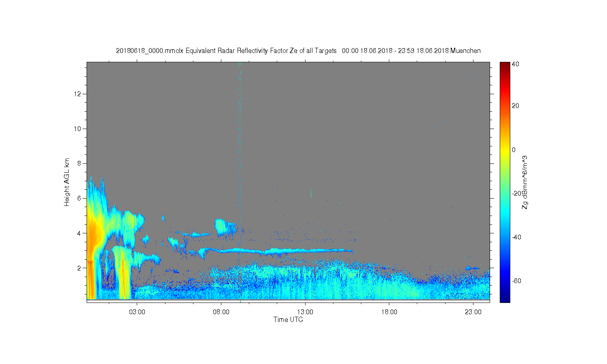Screen dimensions: 607x364
Task: Click the height tick label '4'
Action: click(80, 233)
